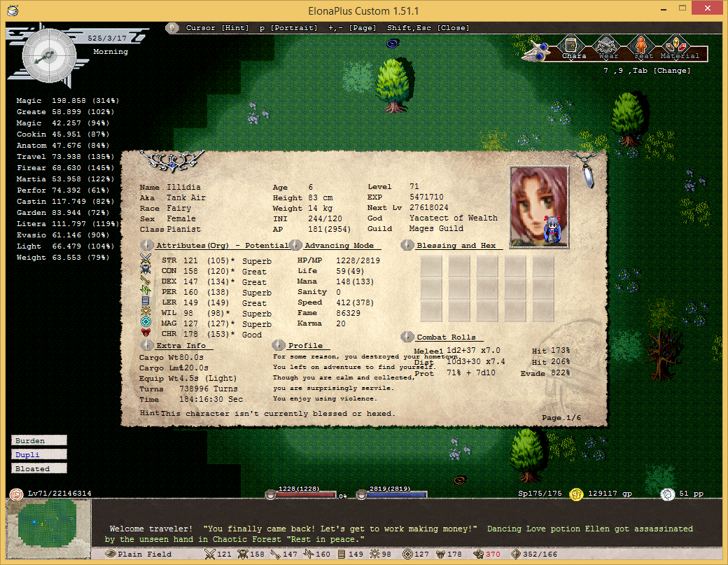Click the status bar shield icon
This screenshot has width=728, height=565.
pyautogui.click(x=515, y=554)
